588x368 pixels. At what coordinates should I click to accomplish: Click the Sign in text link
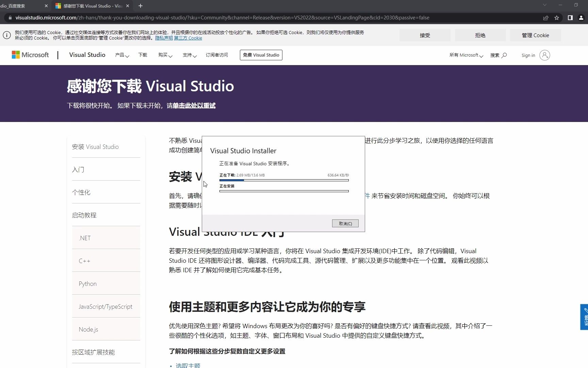point(528,55)
